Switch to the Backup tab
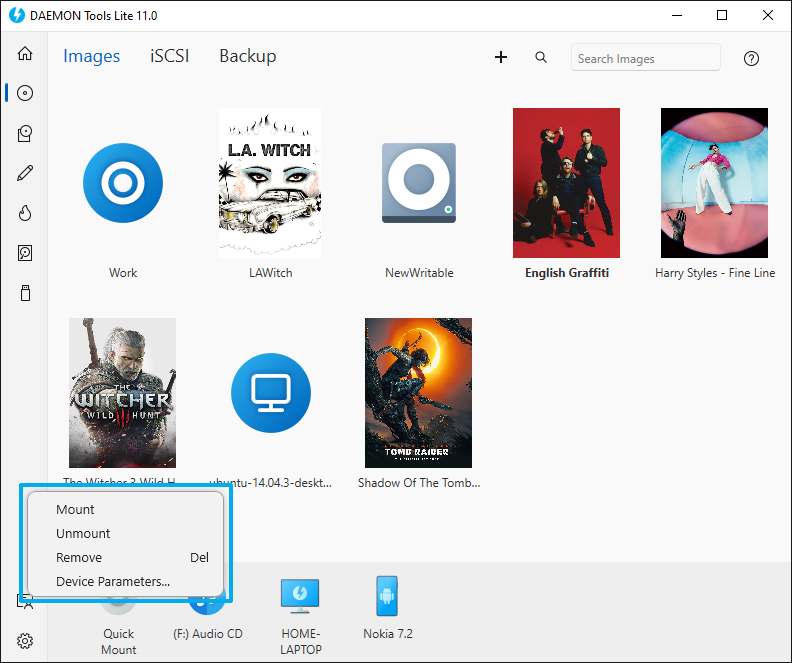 point(248,56)
